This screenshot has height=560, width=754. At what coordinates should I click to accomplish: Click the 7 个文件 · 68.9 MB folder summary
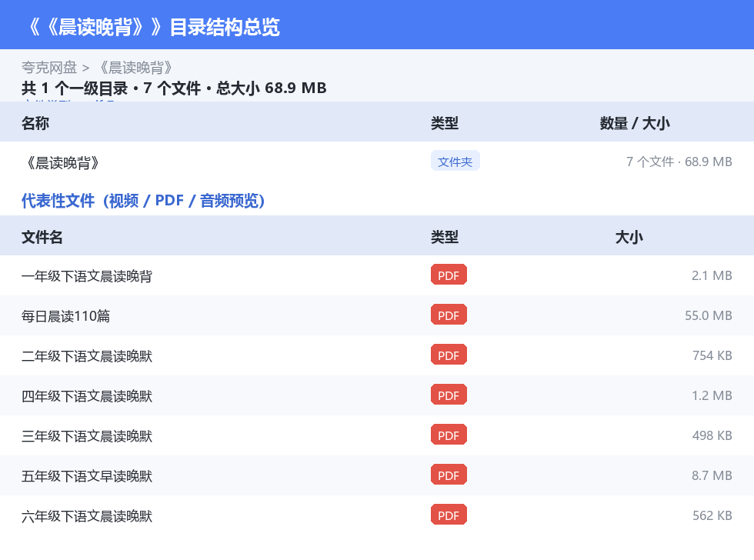click(x=679, y=162)
